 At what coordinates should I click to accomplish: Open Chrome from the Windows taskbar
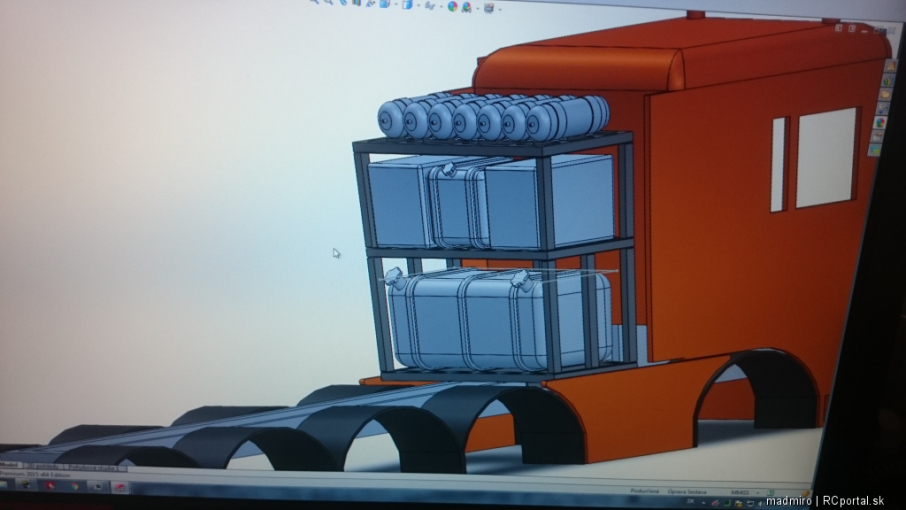pyautogui.click(x=75, y=486)
